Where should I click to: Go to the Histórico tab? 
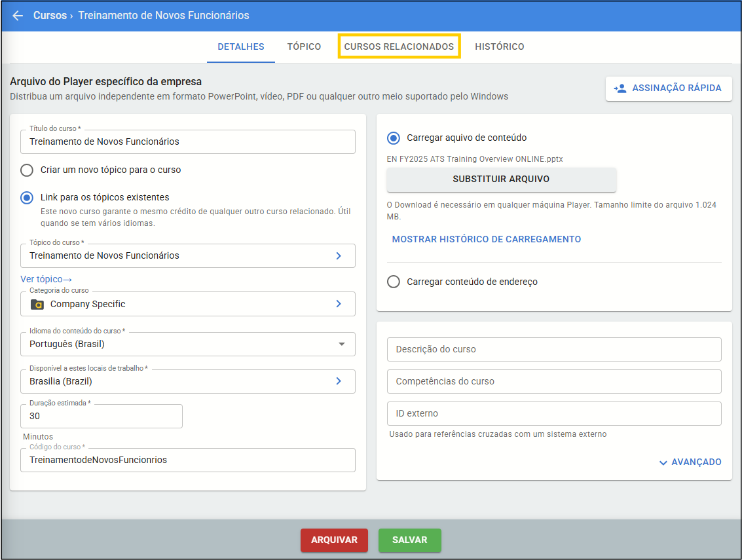point(499,47)
